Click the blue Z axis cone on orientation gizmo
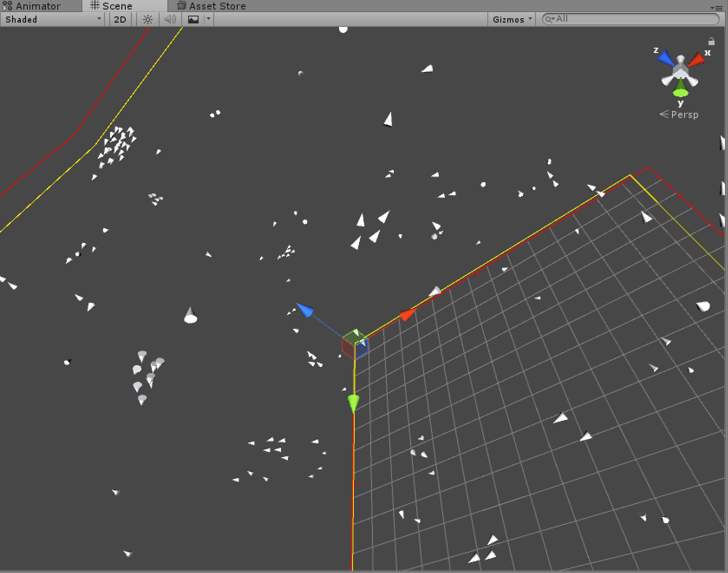The image size is (728, 573). click(x=665, y=58)
